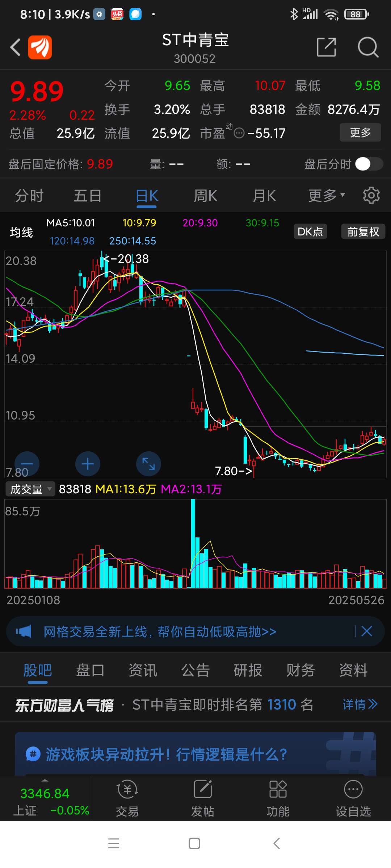Tap the 250:14.55 moving average value

(x=133, y=241)
